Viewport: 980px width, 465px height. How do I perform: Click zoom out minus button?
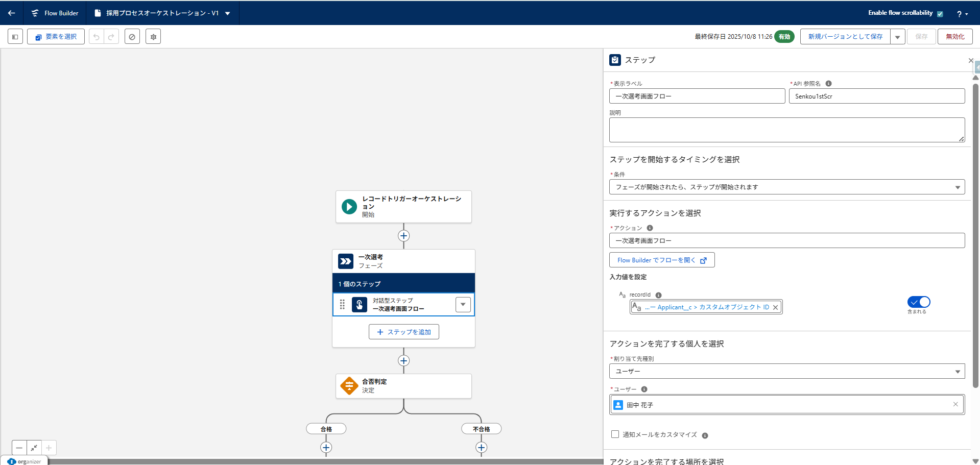19,448
